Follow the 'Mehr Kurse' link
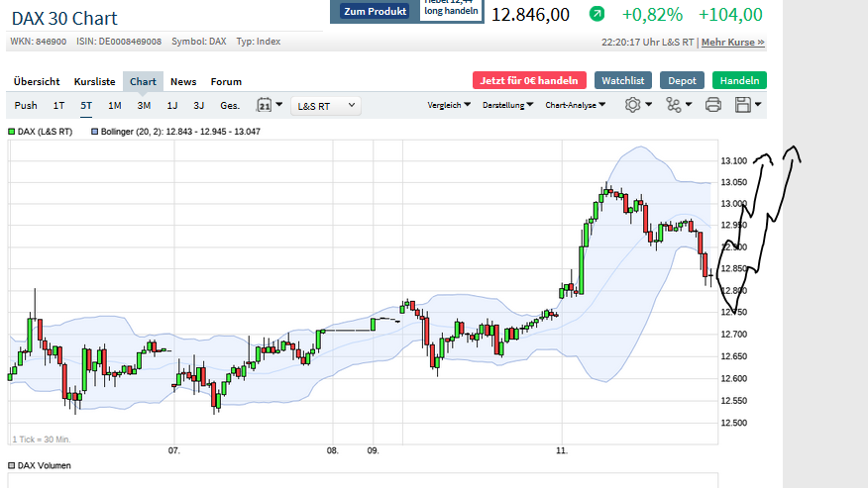The width and height of the screenshot is (868, 488). tap(732, 43)
